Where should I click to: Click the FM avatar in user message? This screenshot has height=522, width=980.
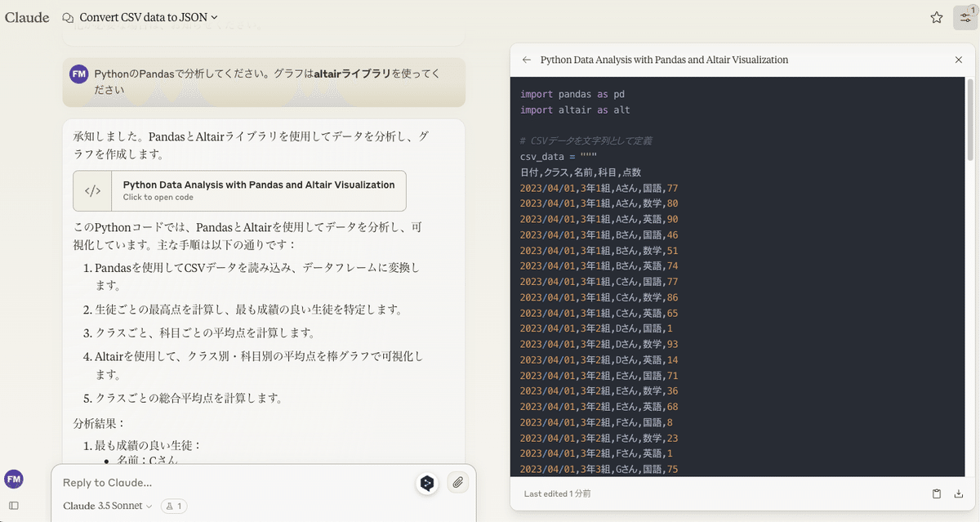point(79,74)
